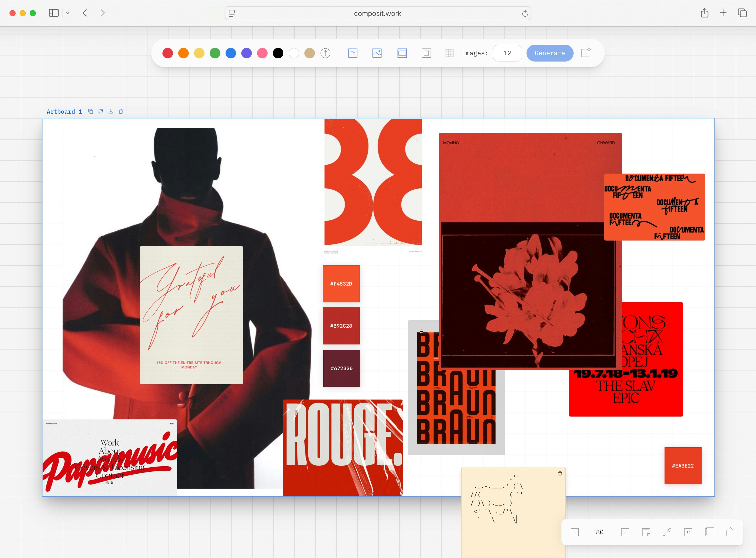The image size is (756, 558).
Task: Select the Artboard 1 label
Action: tap(64, 111)
